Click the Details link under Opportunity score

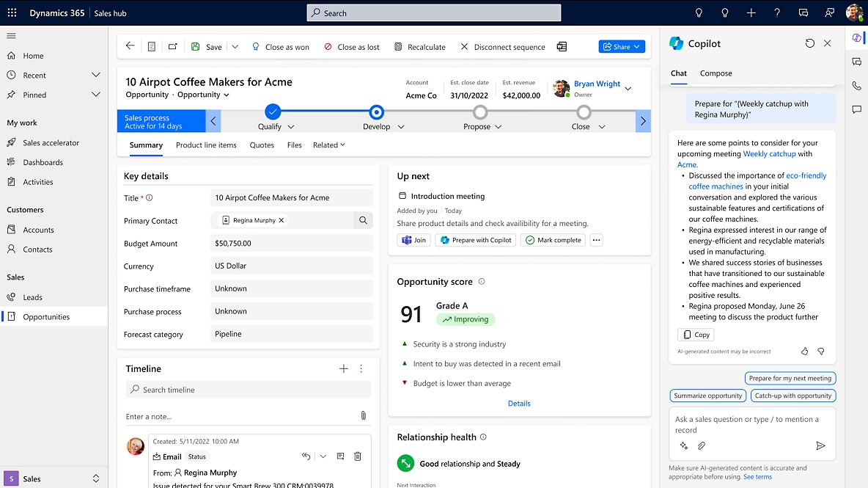519,403
